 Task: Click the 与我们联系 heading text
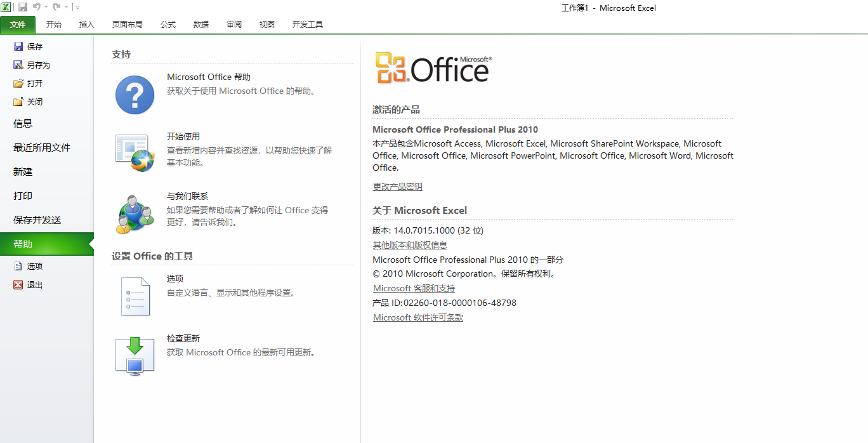[187, 196]
